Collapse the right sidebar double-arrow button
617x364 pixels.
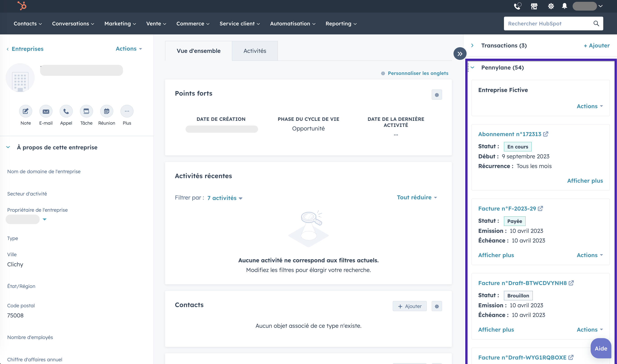coord(460,54)
